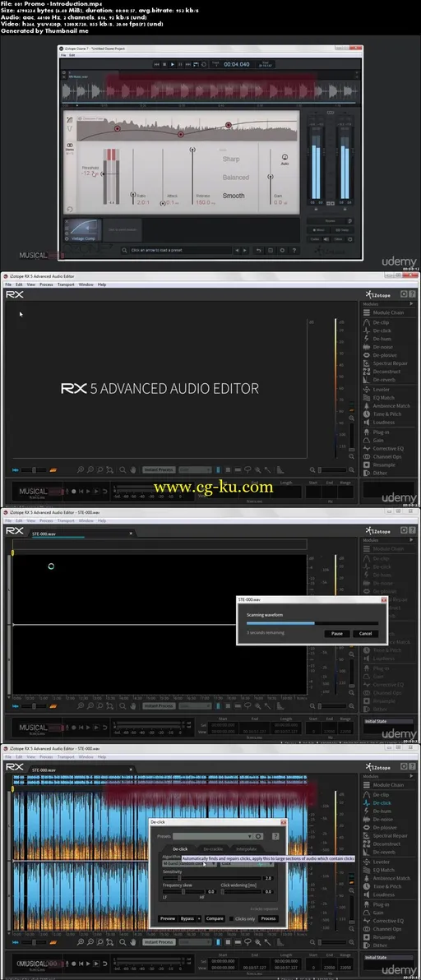Image resolution: width=421 pixels, height=980 pixels.
Task: Close STE-000.wav tab in scanning window
Action: 131,533
